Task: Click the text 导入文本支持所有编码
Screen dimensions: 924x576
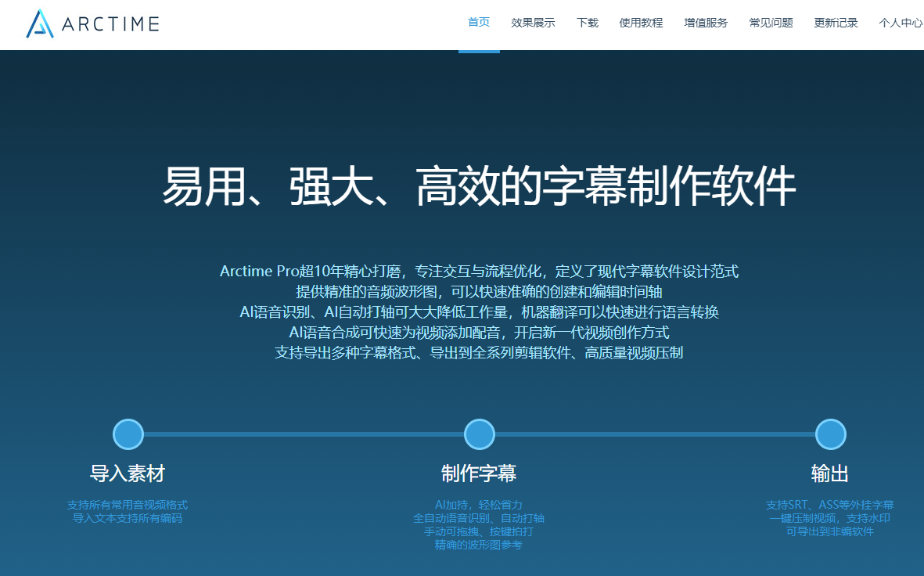Action: point(128,518)
